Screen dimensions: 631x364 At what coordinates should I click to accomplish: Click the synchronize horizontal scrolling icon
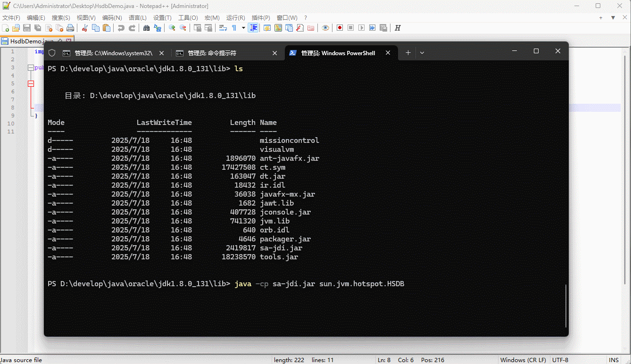[208, 28]
